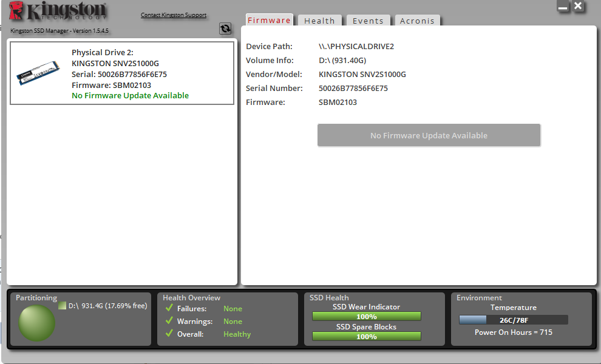
Task: Click the Warnings green checkmark icon
Action: coord(169,320)
